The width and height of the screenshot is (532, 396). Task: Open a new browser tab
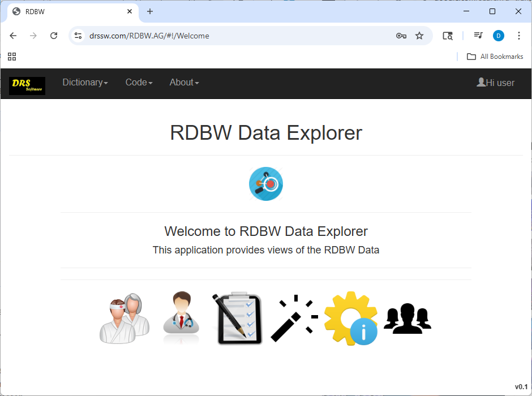point(150,11)
